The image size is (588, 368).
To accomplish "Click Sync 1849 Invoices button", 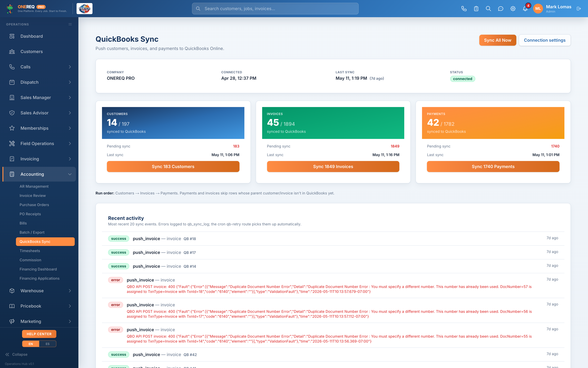I will click(x=333, y=167).
